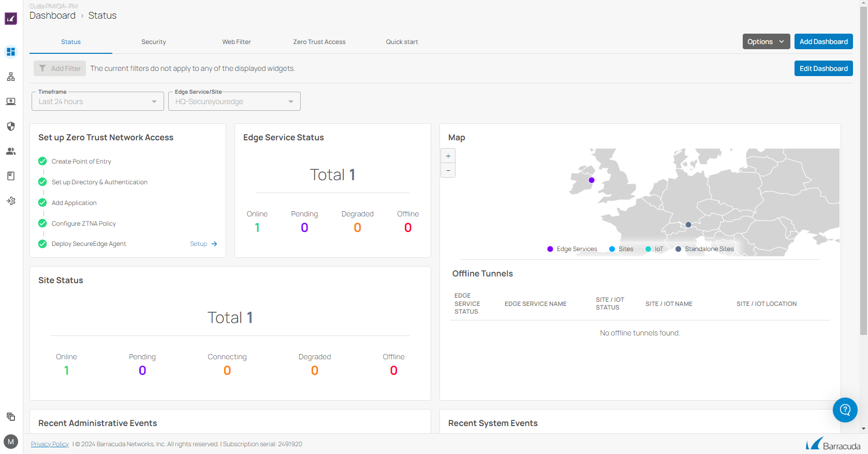Click the Add Filter button

pyautogui.click(x=60, y=68)
